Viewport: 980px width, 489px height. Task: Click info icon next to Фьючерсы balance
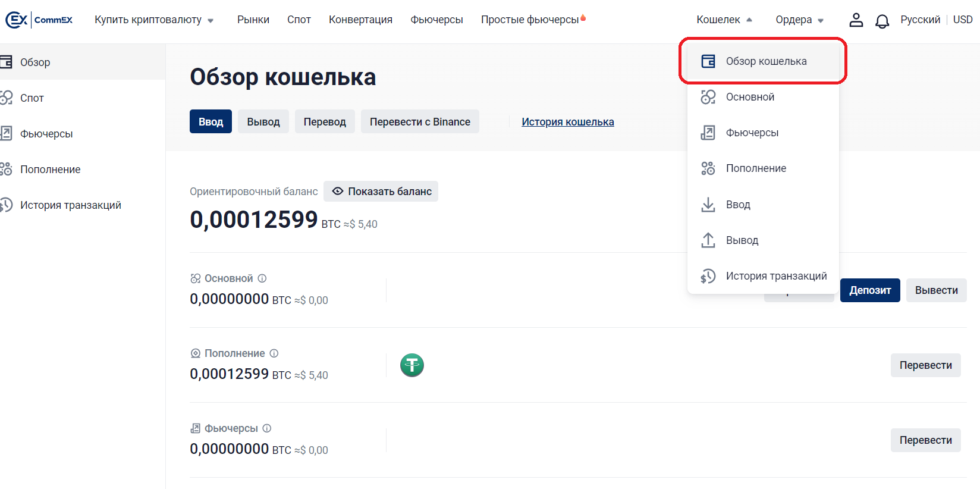pos(267,428)
